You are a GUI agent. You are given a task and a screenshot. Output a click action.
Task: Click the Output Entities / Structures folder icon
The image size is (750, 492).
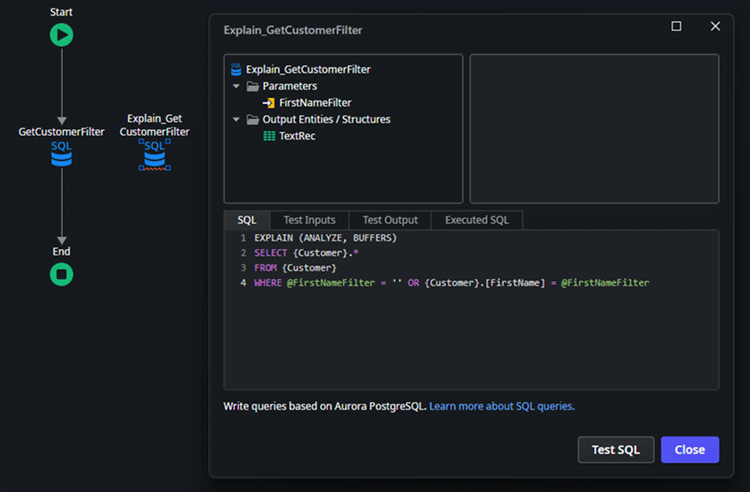pyautogui.click(x=253, y=120)
